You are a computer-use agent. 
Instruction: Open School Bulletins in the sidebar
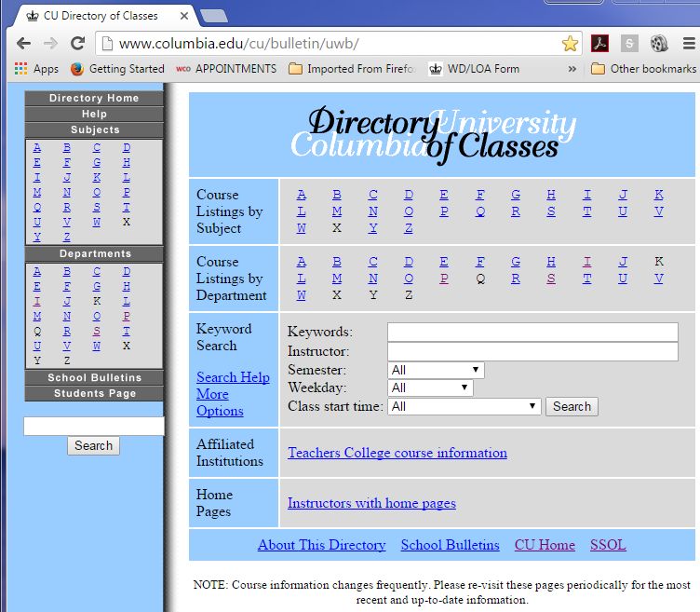click(x=94, y=377)
